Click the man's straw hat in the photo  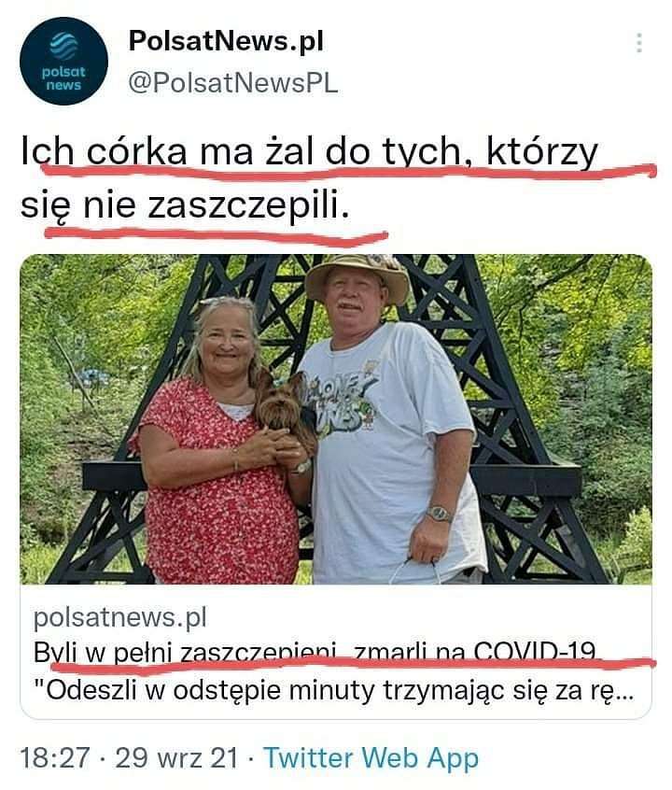point(357,279)
